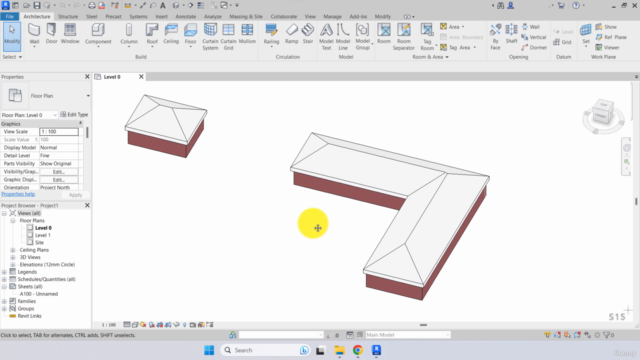Select the Stair tool
The height and width of the screenshot is (360, 640).
[x=308, y=34]
